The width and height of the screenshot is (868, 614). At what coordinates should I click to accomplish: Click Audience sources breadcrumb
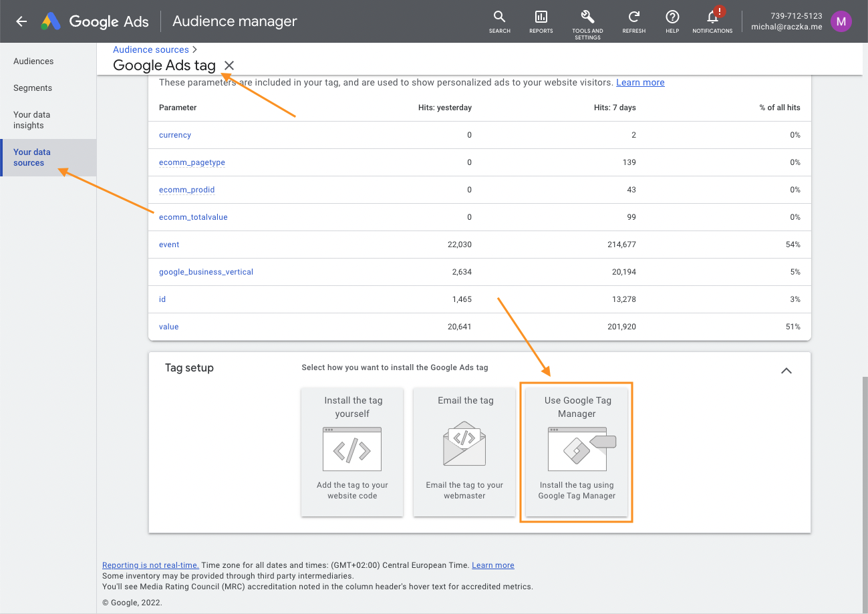151,49
